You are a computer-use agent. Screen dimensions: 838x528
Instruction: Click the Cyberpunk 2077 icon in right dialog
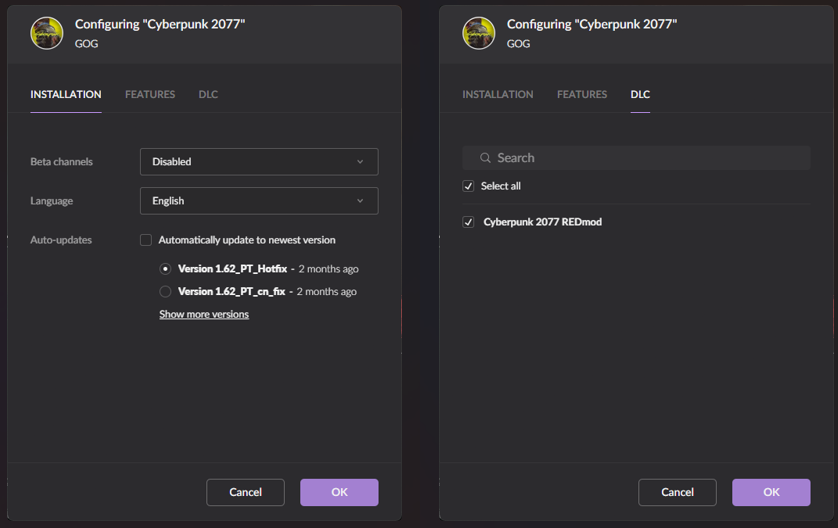[479, 33]
